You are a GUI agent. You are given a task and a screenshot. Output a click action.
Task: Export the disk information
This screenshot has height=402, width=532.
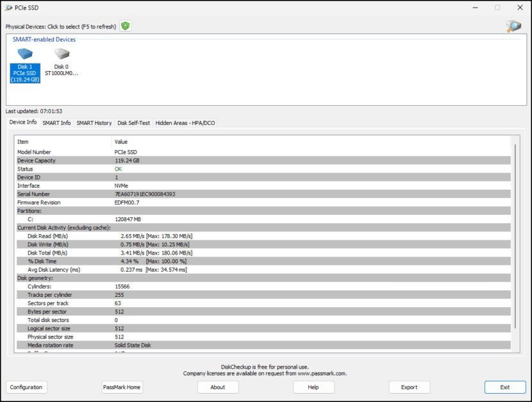(409, 387)
